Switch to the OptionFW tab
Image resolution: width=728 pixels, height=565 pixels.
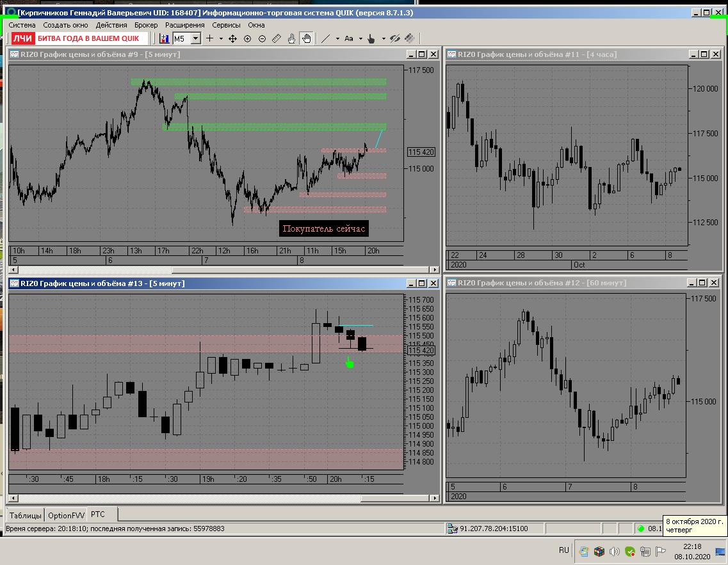coord(67,515)
